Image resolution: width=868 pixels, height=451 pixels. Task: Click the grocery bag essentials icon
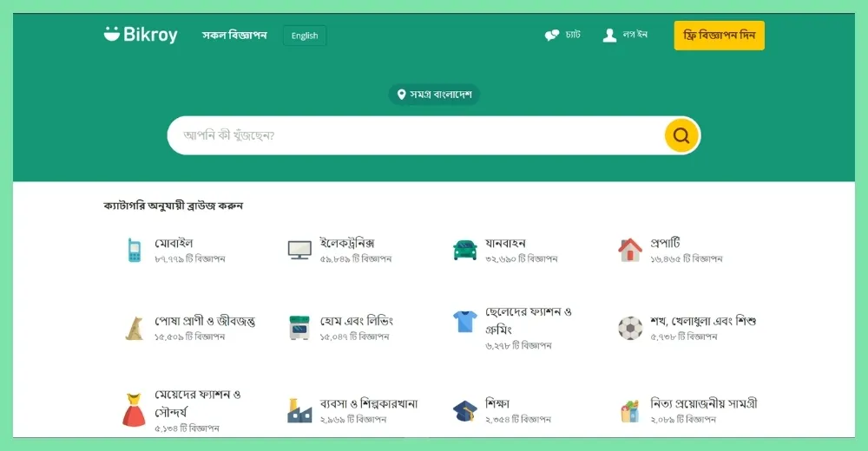pos(630,411)
